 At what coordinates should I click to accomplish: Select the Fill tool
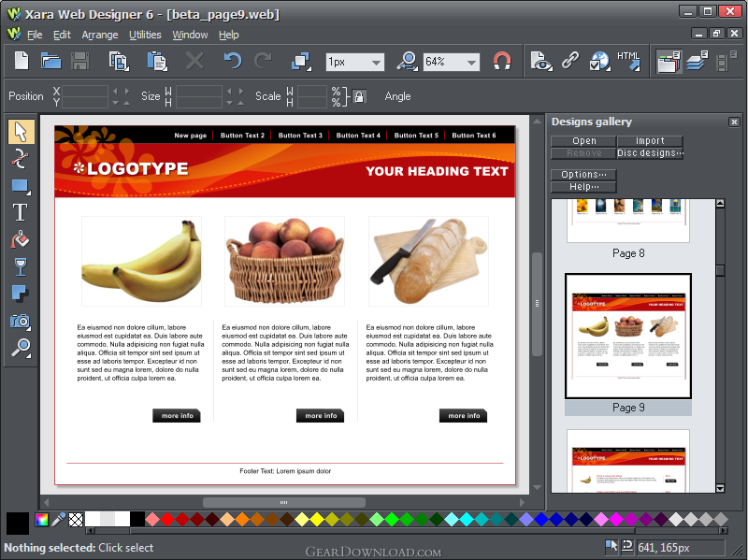click(x=20, y=239)
